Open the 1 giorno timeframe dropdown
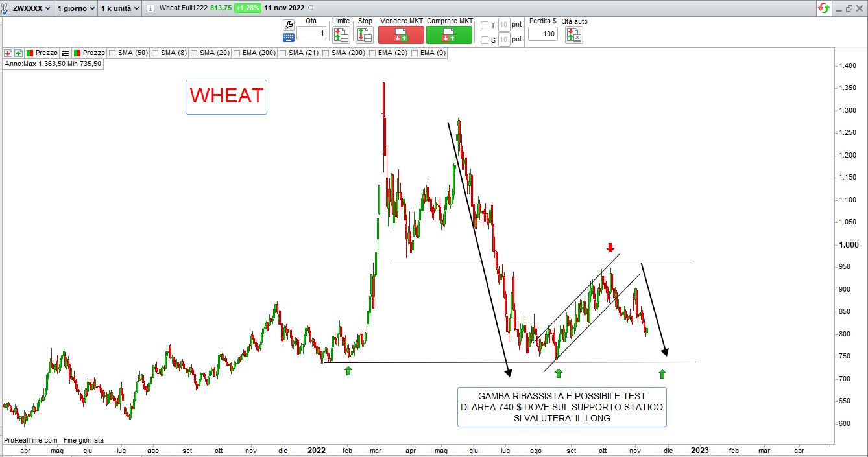The image size is (868, 457). tap(75, 8)
